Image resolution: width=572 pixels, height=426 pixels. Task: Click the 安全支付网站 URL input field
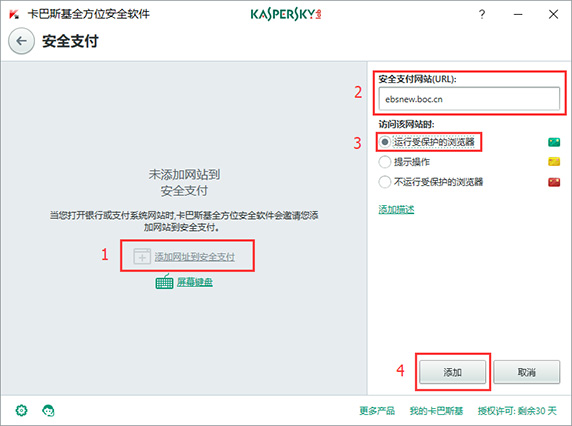[469, 99]
